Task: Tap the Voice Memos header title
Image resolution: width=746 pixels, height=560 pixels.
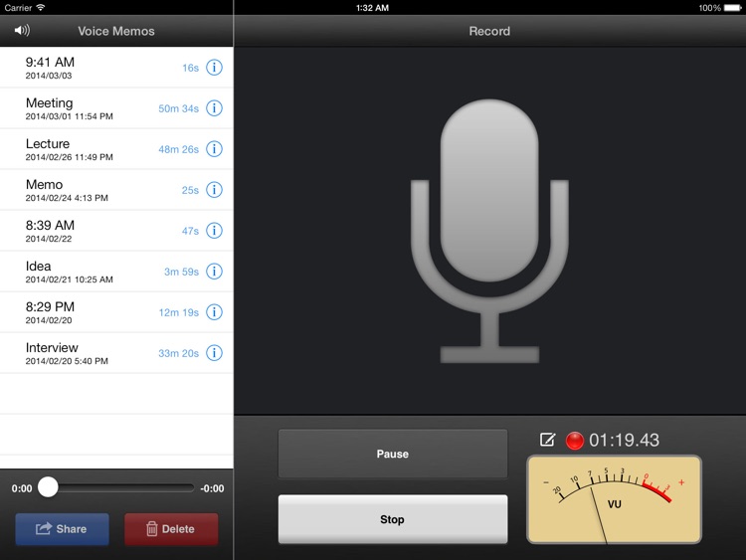Action: [x=116, y=31]
